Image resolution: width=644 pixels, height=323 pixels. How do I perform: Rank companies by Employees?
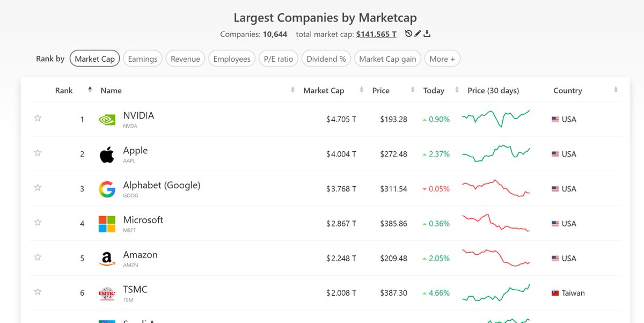[232, 58]
